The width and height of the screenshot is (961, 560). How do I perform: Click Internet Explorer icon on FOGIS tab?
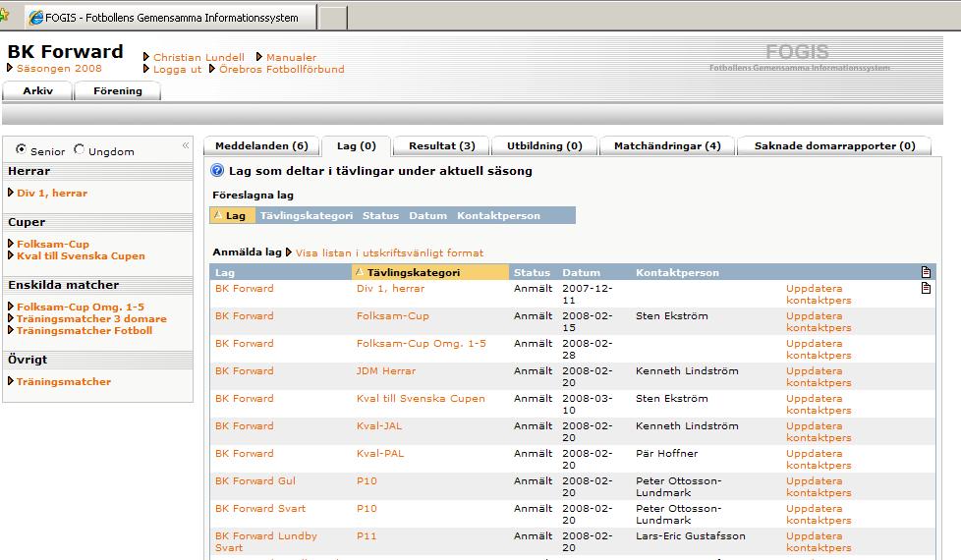[36, 18]
